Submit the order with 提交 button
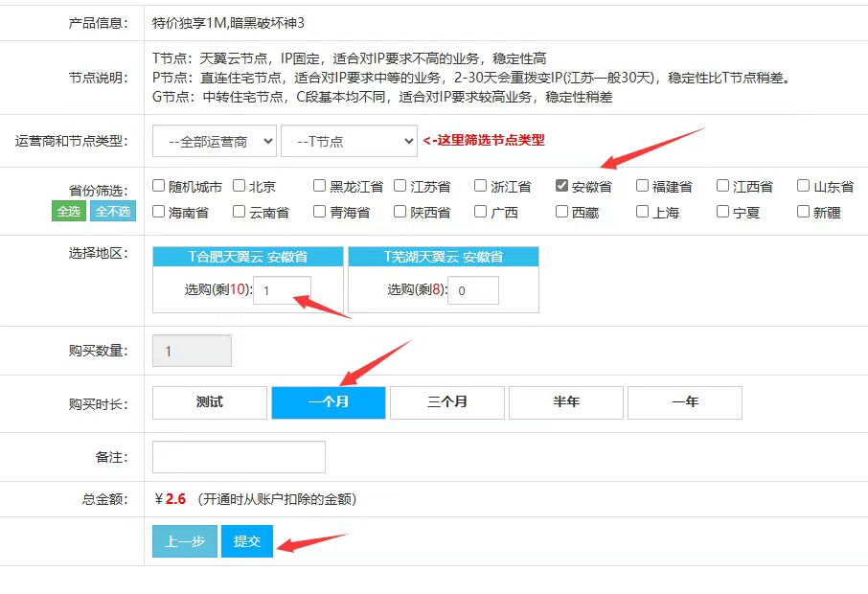This screenshot has width=868, height=594. click(x=247, y=541)
